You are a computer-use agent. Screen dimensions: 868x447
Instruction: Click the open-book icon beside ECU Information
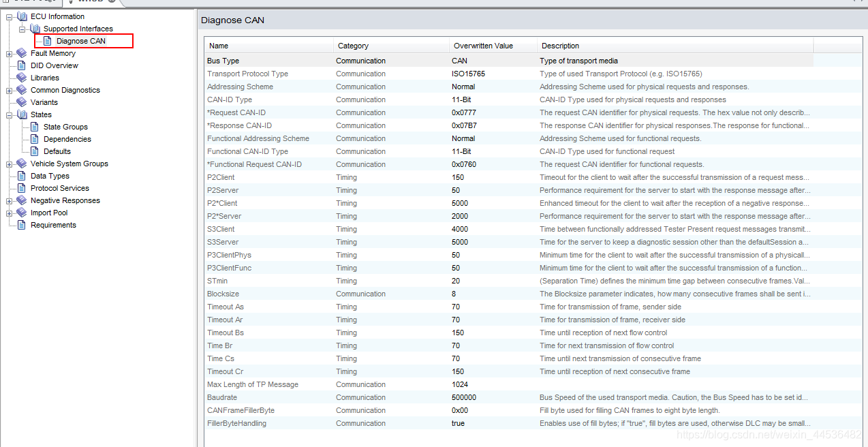tap(21, 16)
